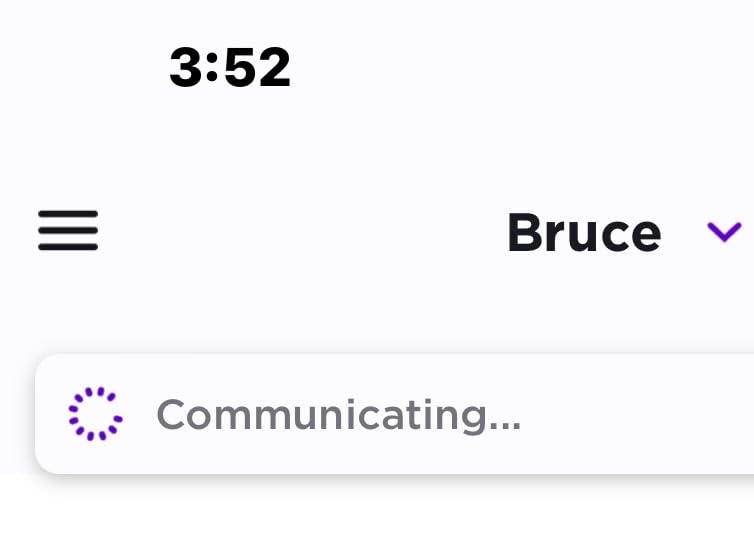
Task: Expand the Bruce profile dropdown
Action: tap(724, 232)
